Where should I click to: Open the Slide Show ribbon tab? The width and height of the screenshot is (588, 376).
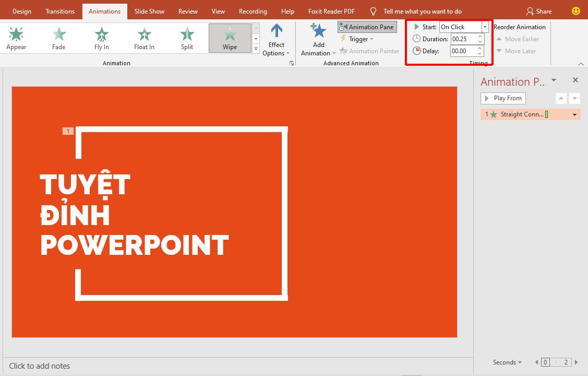click(x=149, y=11)
